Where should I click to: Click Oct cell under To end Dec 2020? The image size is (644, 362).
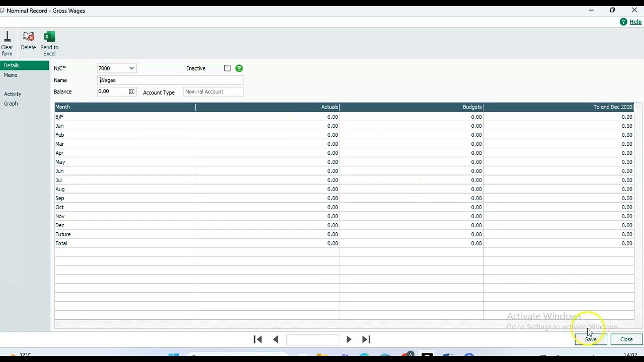point(558,207)
